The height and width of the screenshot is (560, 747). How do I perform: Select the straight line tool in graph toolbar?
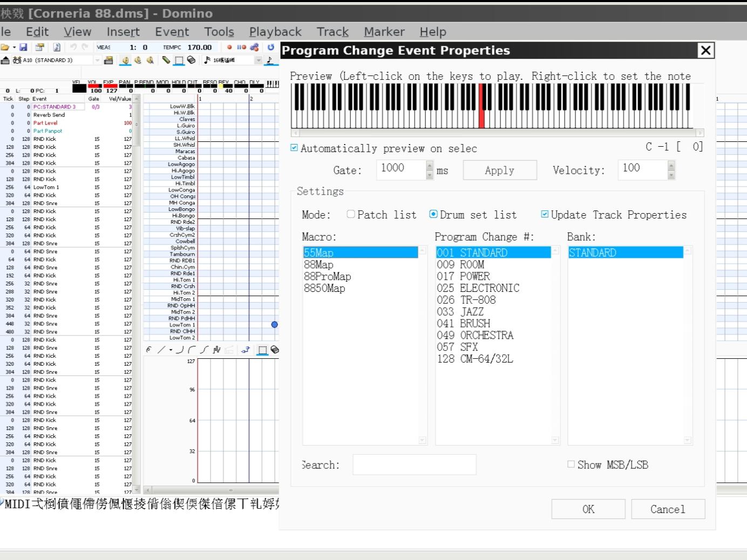tap(161, 350)
